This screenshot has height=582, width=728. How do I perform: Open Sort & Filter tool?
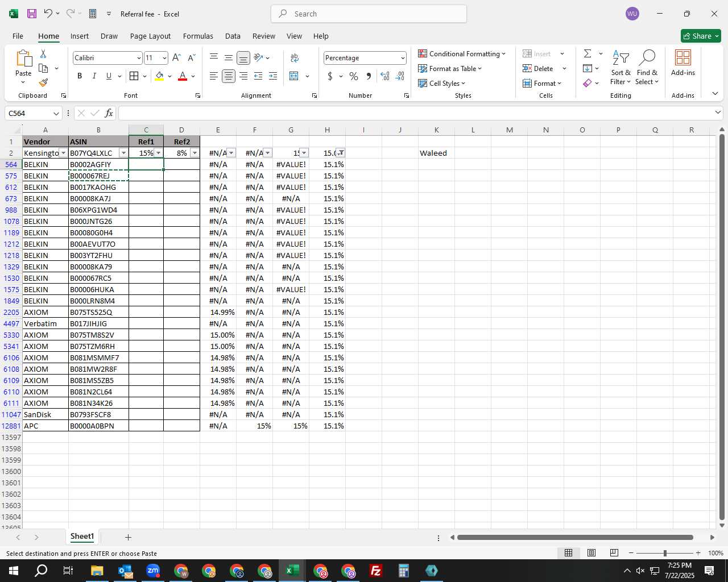point(621,68)
